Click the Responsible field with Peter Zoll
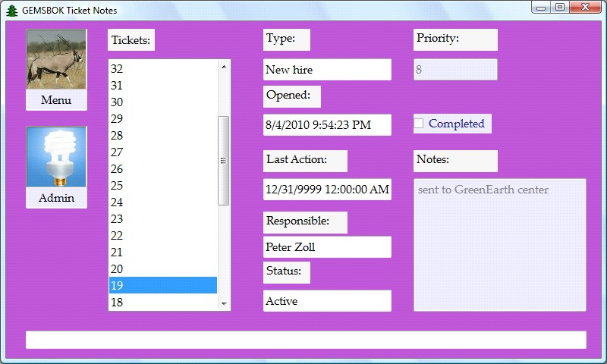607x364 pixels. (x=327, y=246)
